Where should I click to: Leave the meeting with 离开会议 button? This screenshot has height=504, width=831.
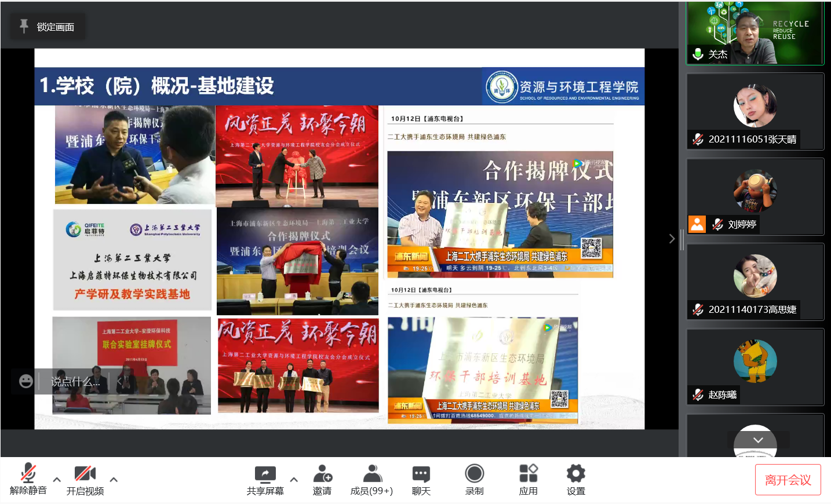coord(788,480)
